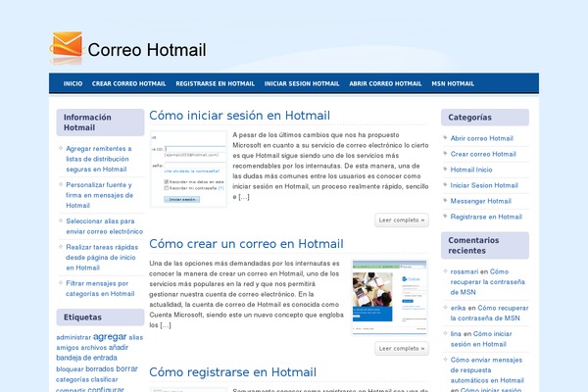Click the tag 'bloquear' in Etiquetas
The height and width of the screenshot is (392, 588).
click(70, 369)
